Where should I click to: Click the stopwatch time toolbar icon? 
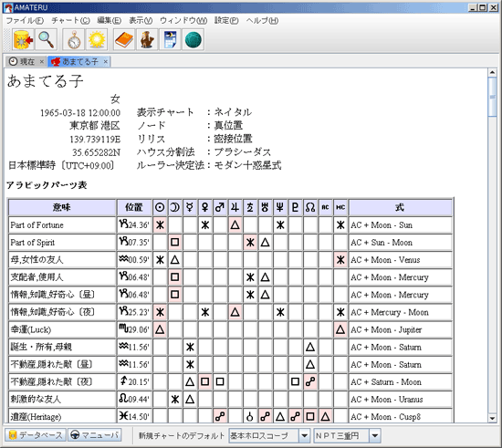point(74,39)
